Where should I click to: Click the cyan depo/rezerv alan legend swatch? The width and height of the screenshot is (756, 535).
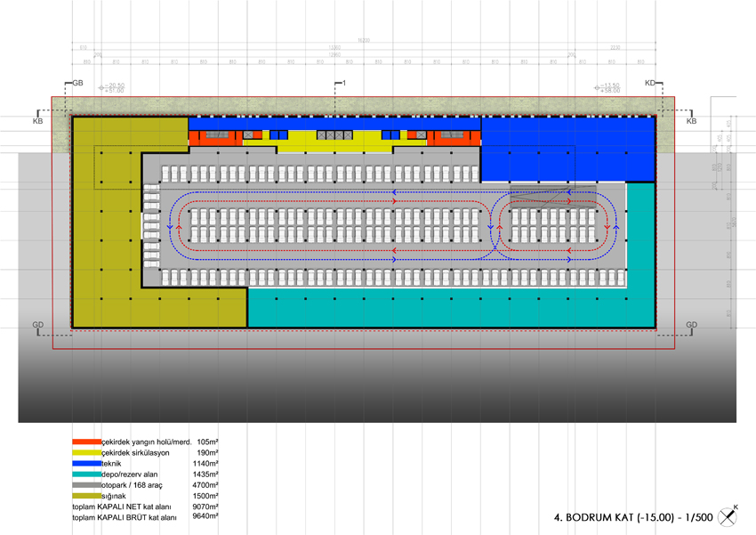87,474
